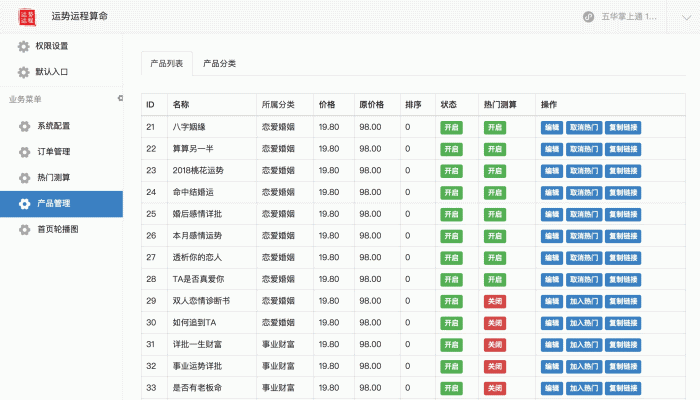
Task: Toggle the red 关闭 hot badge for 双人恋情诊断书
Action: 494,300
